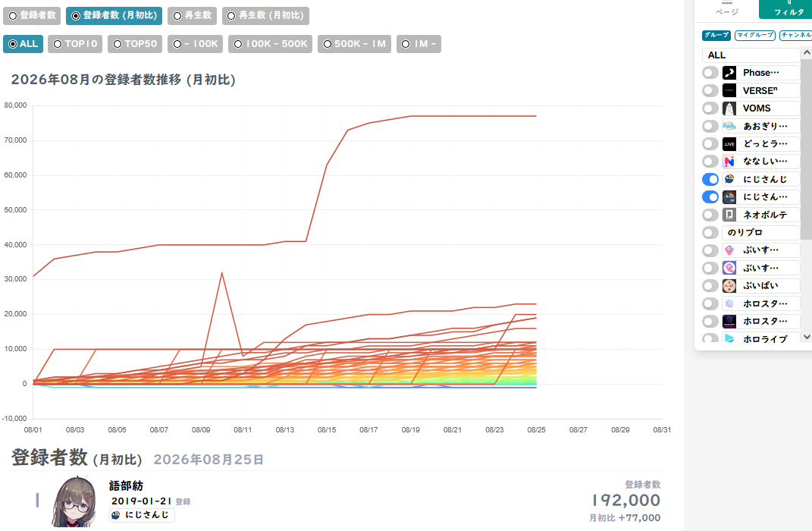812x531 pixels.
Task: Select the 再生数 radio option
Action: point(193,15)
